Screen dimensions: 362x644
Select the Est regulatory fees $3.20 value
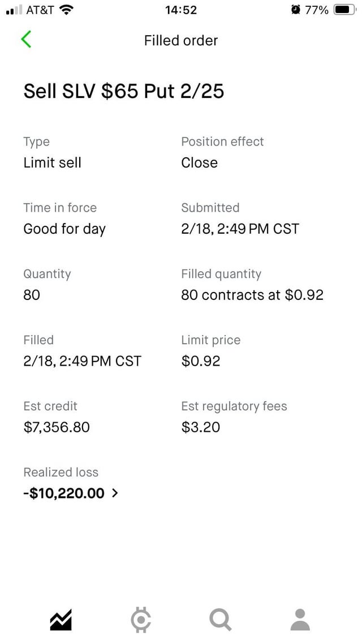tap(201, 427)
